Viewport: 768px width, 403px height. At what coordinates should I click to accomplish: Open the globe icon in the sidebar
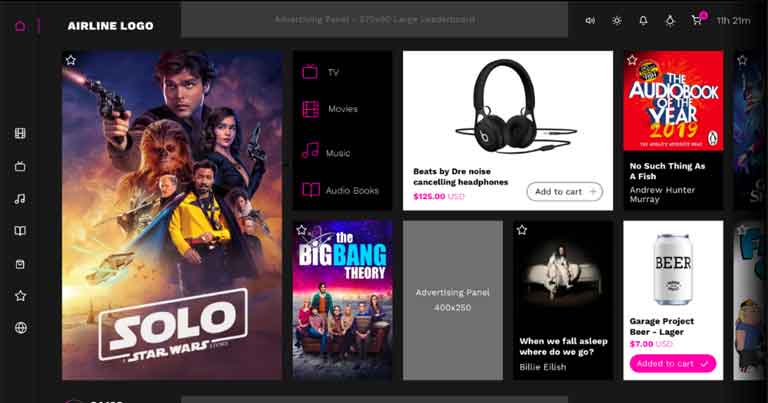coord(21,328)
